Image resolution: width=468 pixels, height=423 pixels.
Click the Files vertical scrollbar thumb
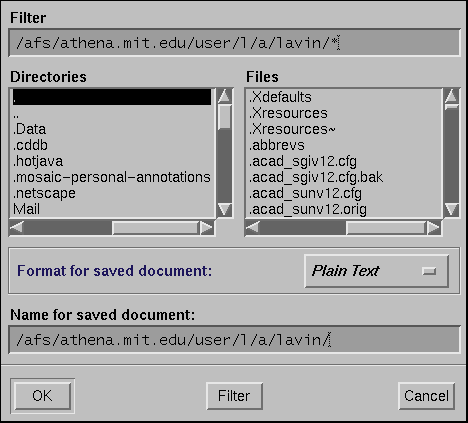click(452, 107)
